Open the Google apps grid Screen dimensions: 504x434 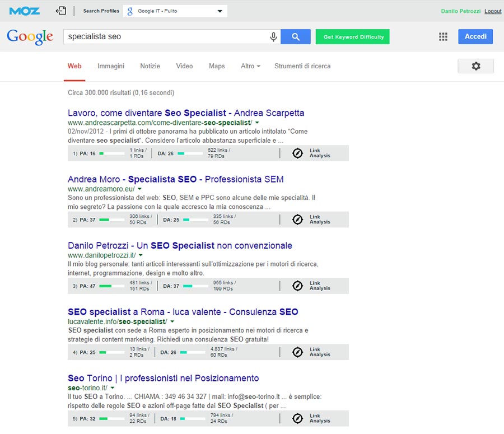(443, 37)
